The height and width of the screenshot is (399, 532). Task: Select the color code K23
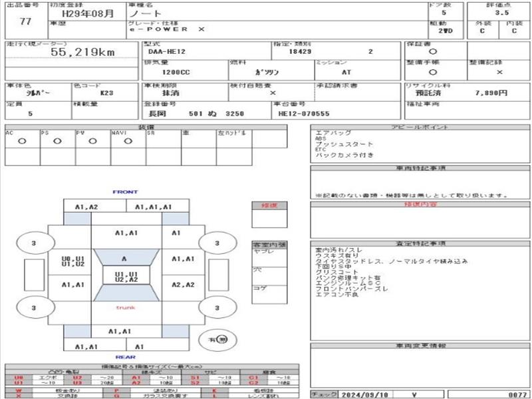point(106,93)
